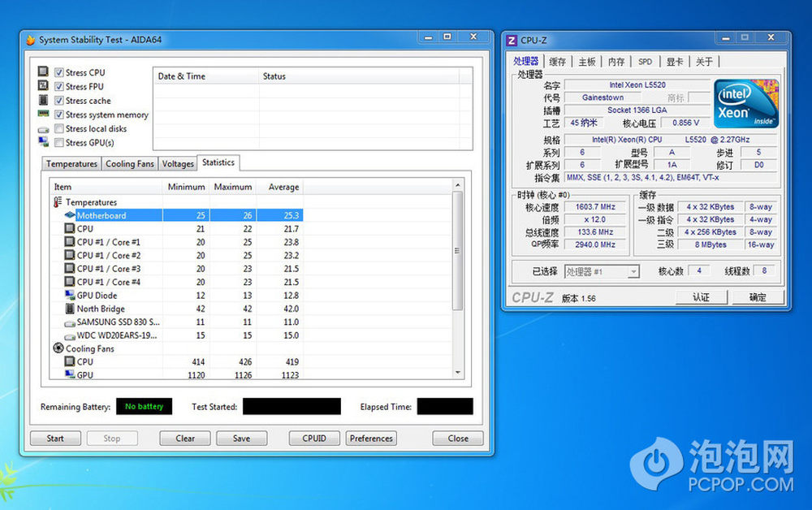Click the Status column header in log
Image resolution: width=812 pixels, height=510 pixels.
[359, 76]
